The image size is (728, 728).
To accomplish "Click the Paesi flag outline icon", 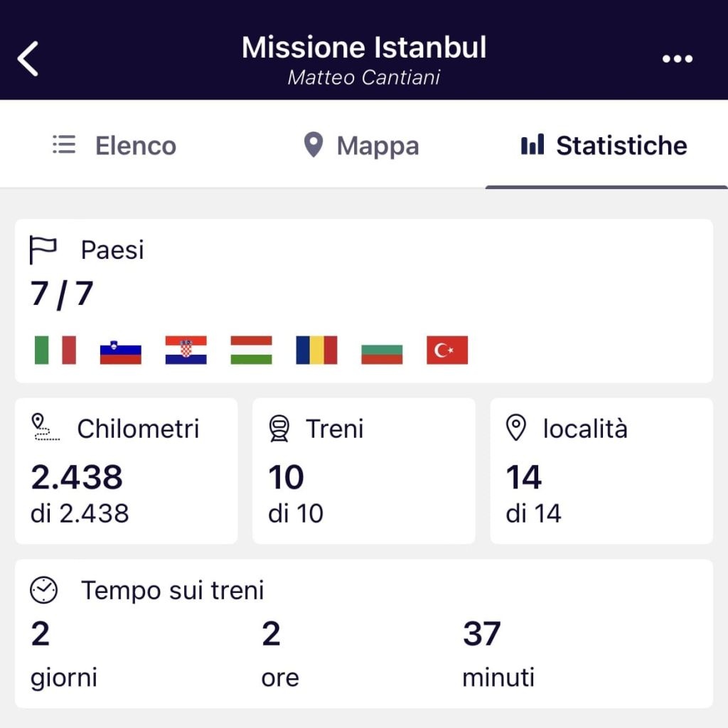I will [x=43, y=250].
